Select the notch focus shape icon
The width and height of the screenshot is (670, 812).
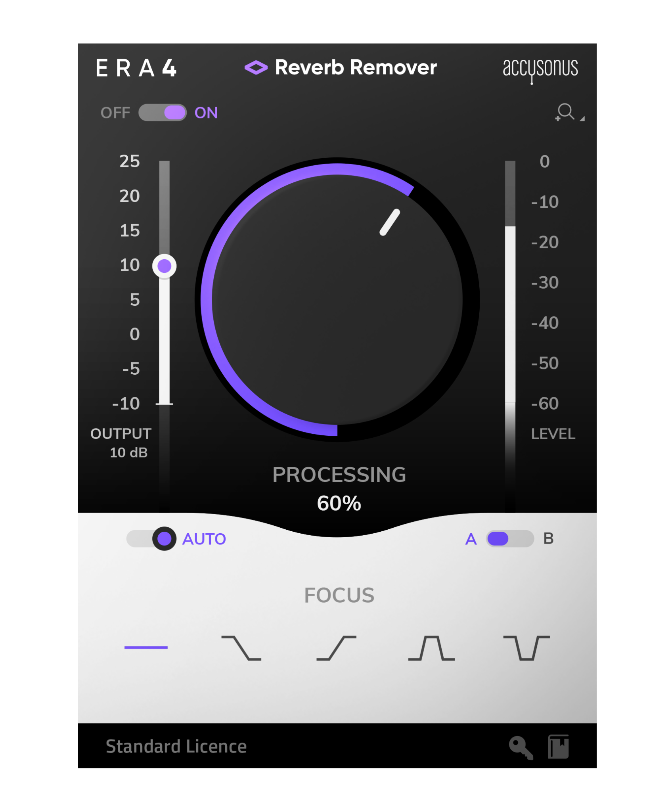coord(526,647)
